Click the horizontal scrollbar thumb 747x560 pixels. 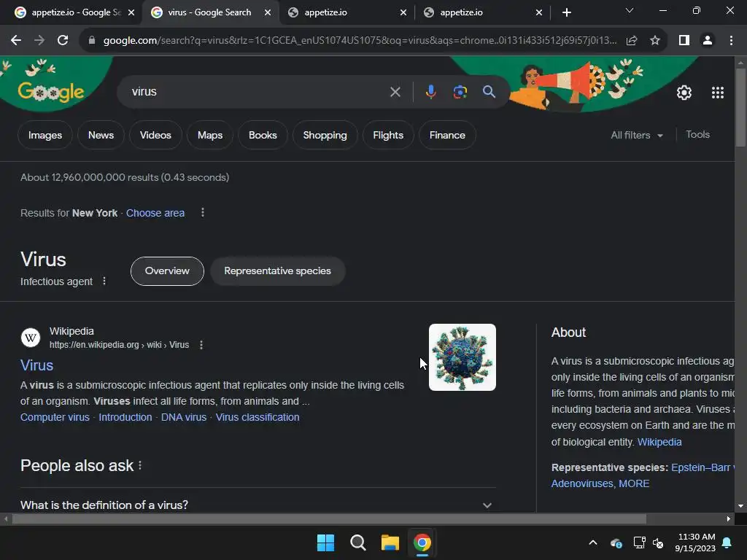[x=329, y=518]
